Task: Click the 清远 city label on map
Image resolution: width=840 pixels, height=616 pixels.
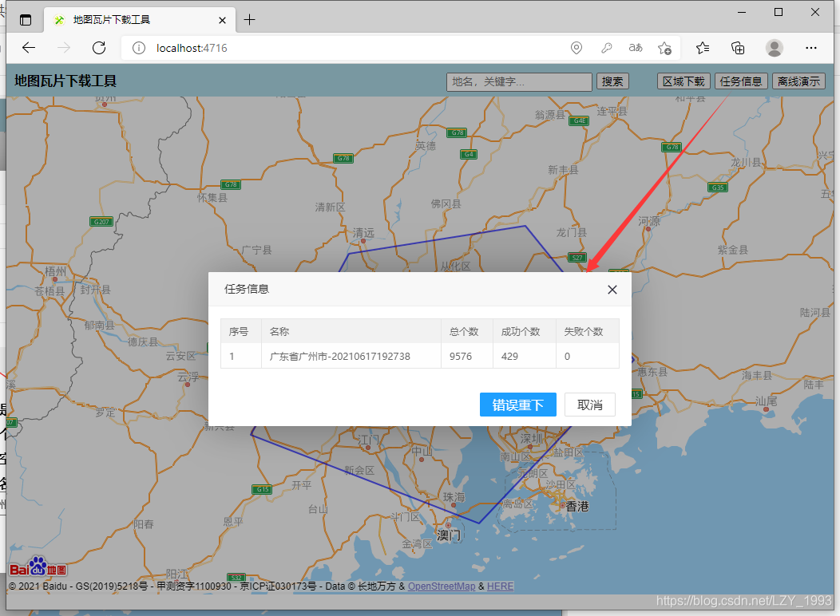Action: 363,233
